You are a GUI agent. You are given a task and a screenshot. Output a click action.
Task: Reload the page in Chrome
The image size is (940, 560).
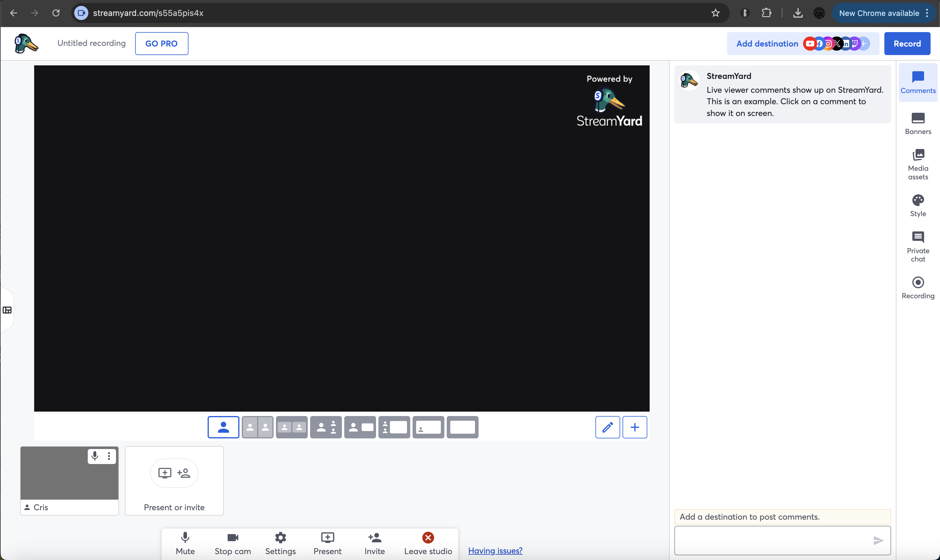pos(56,13)
